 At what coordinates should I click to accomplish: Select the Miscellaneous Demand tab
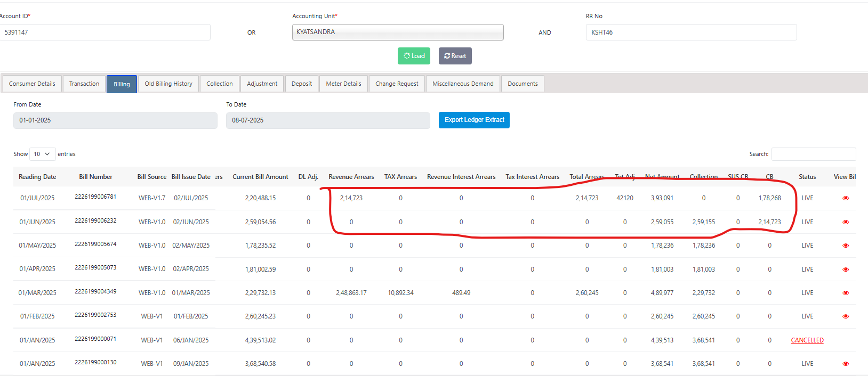point(463,84)
